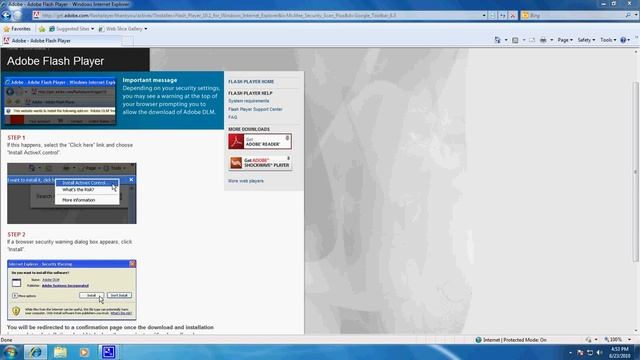Open the FAQ link in sidebar
The height and width of the screenshot is (360, 640).
[233, 117]
